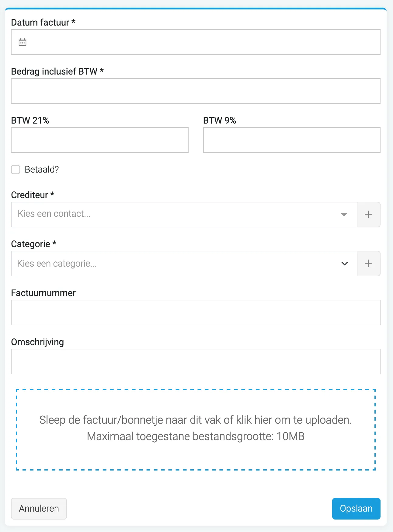
Task: Click into Bedrag inclusief BTW field
Action: pos(196,91)
